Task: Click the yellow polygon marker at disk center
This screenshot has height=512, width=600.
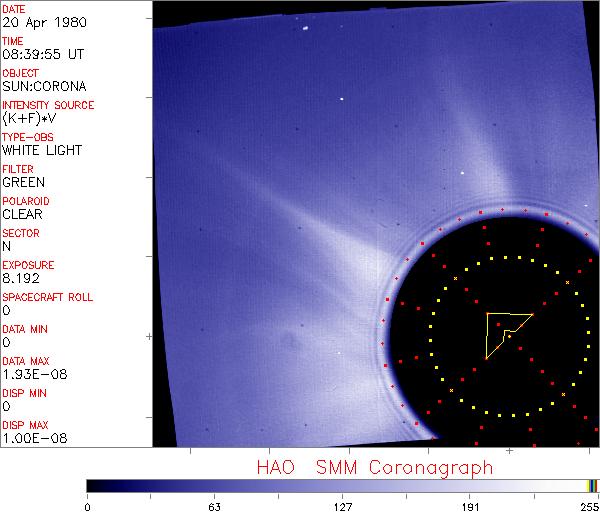Action: tap(503, 331)
